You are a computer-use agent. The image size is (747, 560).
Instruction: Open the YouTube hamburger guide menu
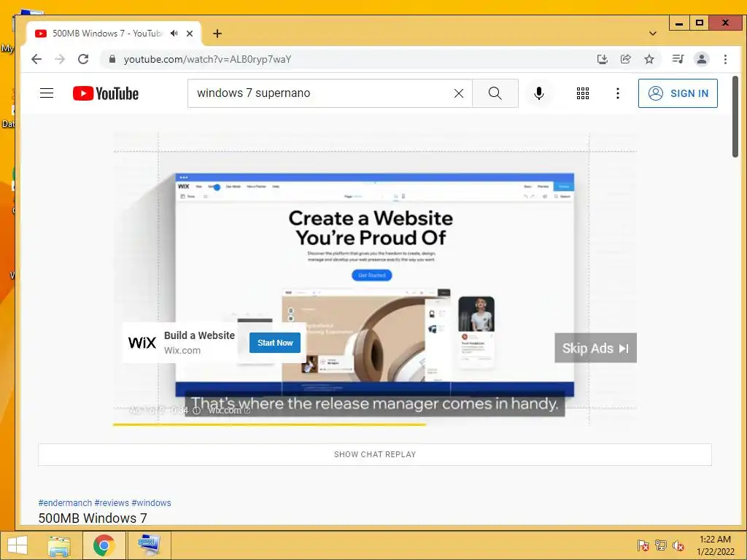[x=47, y=93]
